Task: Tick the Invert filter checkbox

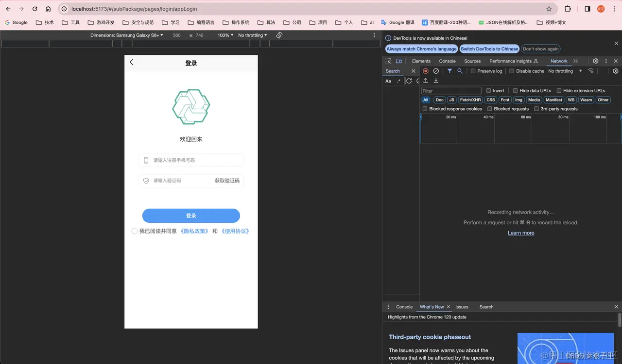Action: click(x=488, y=91)
